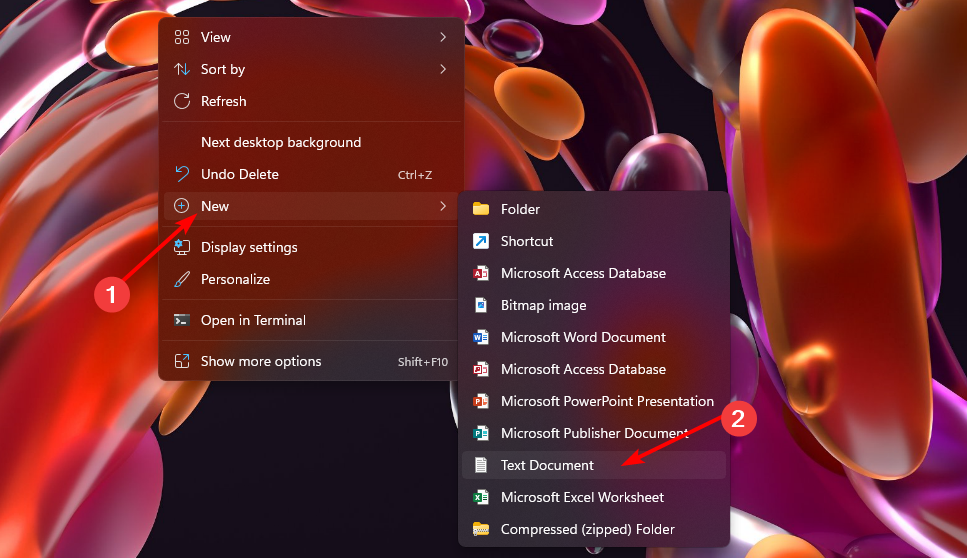Open Display settings

312,247
